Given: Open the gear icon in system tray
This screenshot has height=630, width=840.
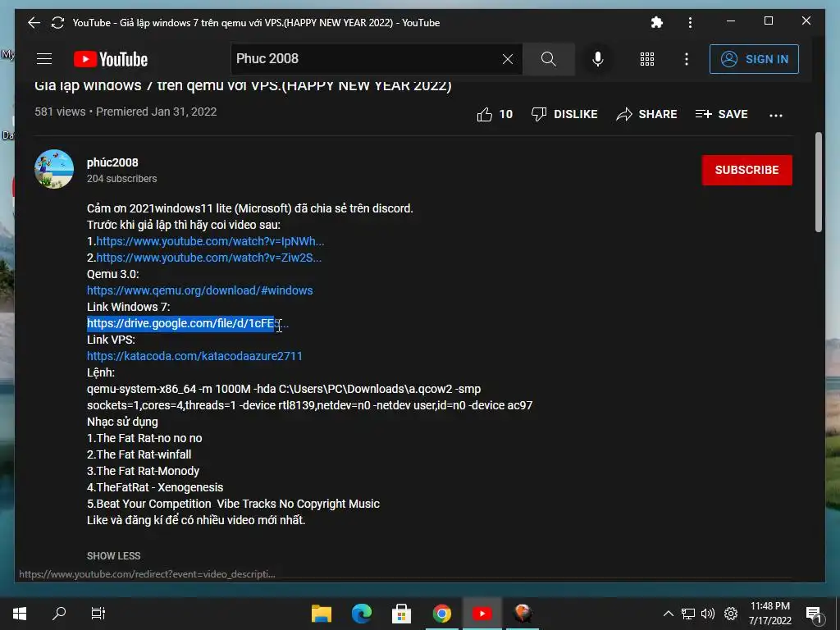Looking at the screenshot, I should pyautogui.click(x=731, y=614).
